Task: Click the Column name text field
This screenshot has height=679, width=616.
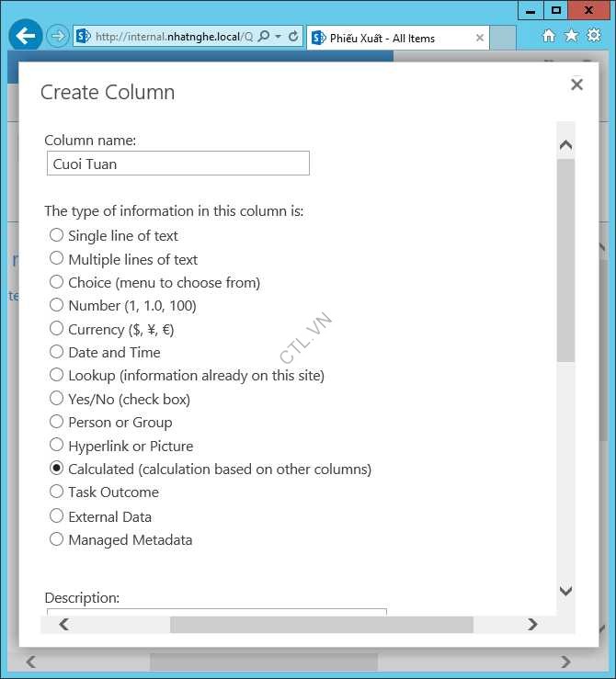Action: (x=177, y=164)
